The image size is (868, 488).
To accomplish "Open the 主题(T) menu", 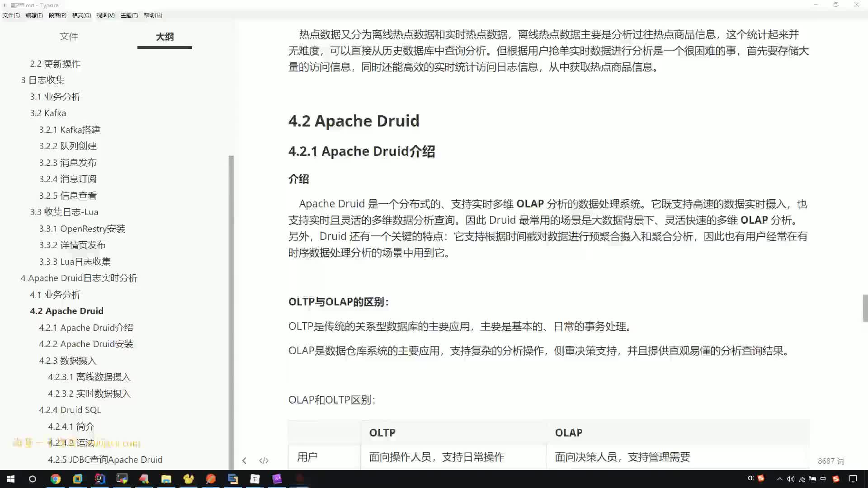I will [129, 15].
